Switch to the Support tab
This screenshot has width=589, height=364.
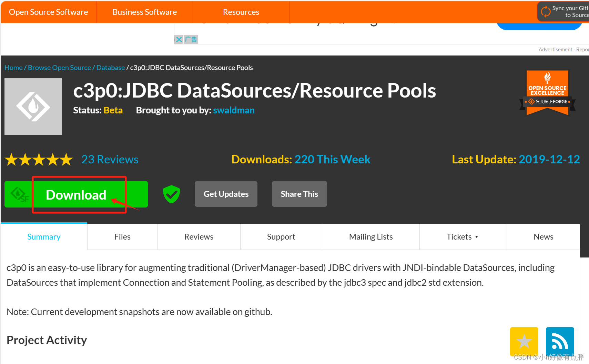click(x=281, y=237)
